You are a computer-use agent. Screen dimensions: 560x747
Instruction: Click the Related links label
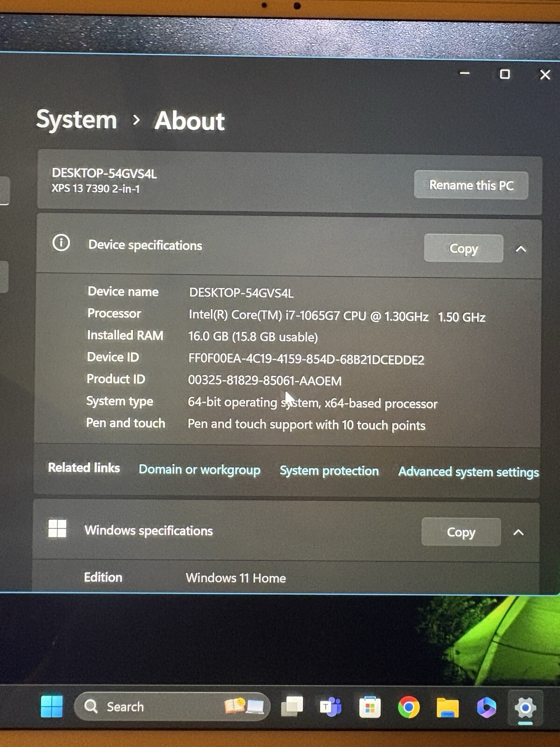[x=84, y=467]
